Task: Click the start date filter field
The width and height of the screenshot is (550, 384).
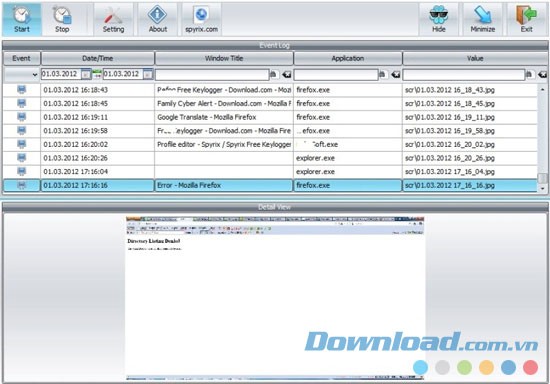Action: 61,74
